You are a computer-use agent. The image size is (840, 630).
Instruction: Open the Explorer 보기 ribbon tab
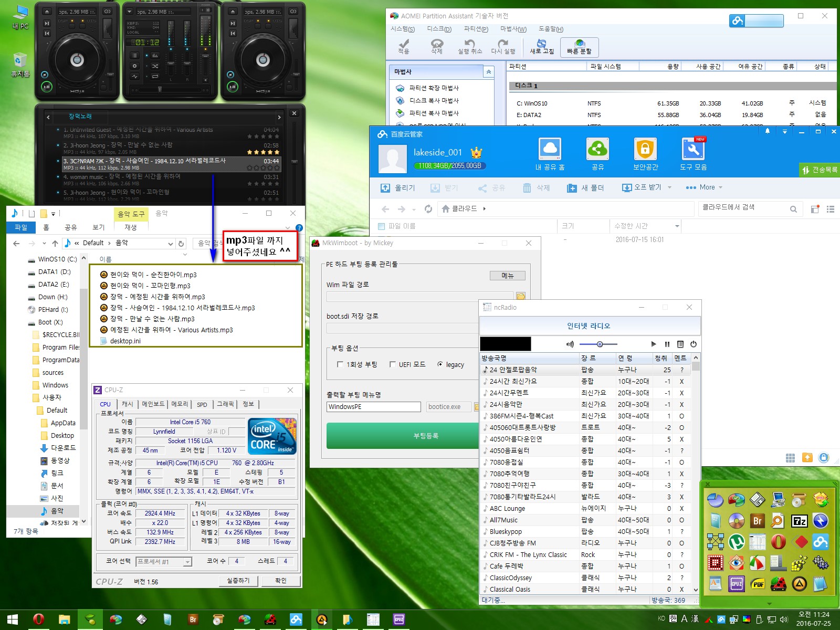click(98, 227)
